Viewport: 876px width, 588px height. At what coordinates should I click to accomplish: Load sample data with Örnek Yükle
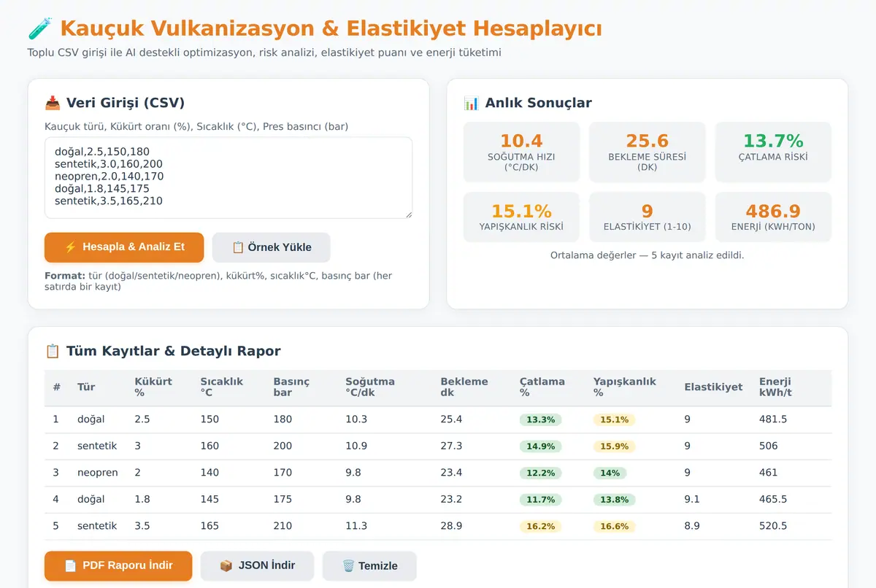[272, 247]
